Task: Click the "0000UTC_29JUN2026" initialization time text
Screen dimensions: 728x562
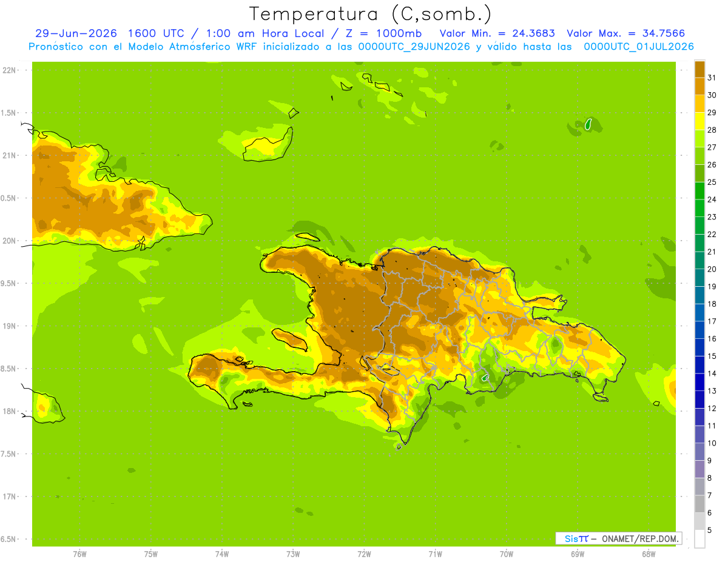Action: tap(414, 47)
